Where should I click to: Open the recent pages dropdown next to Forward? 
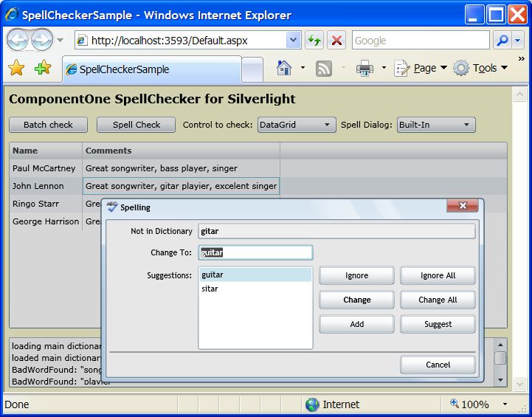60,41
